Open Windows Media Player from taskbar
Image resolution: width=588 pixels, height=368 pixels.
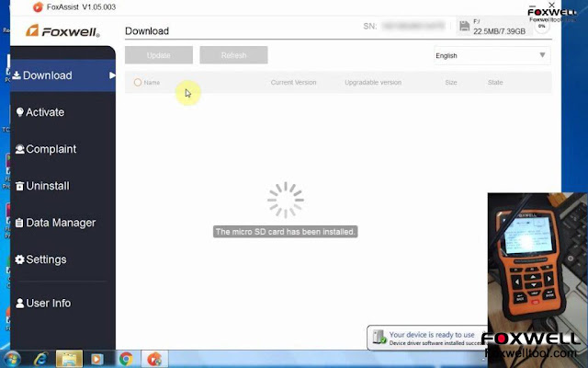tap(96, 360)
